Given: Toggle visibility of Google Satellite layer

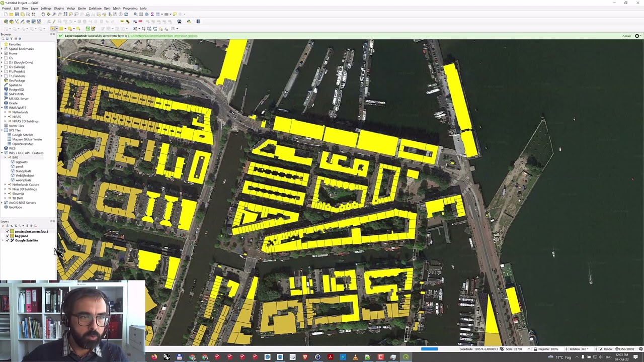Looking at the screenshot, I should coord(8,240).
